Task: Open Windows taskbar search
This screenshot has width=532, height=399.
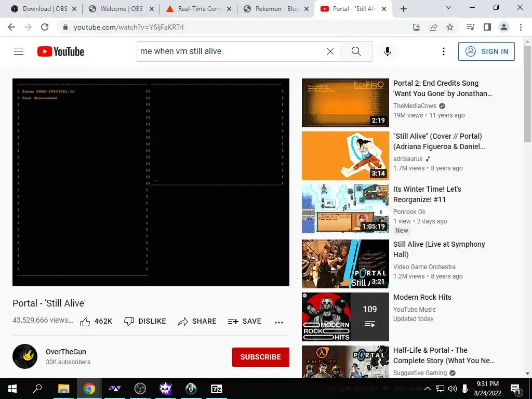Action: (x=37, y=389)
